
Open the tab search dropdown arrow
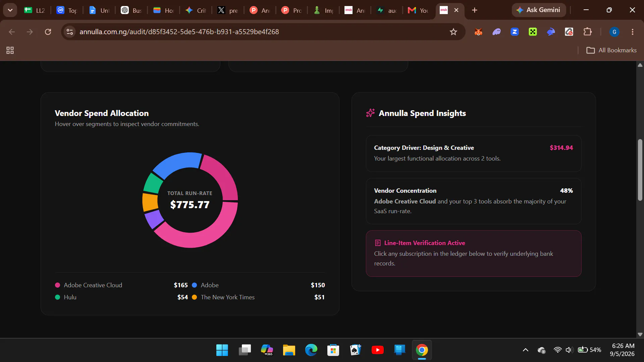(x=10, y=10)
